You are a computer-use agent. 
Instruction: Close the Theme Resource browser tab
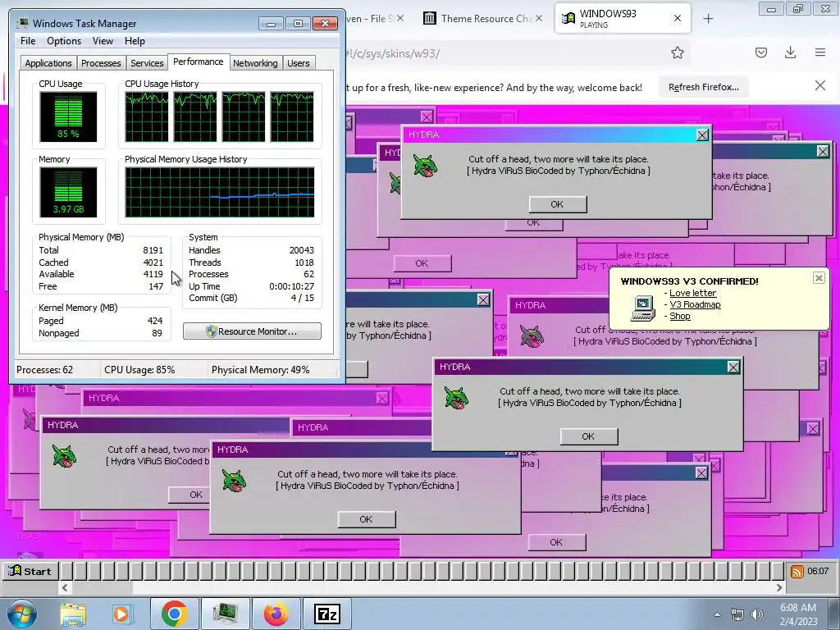539,18
